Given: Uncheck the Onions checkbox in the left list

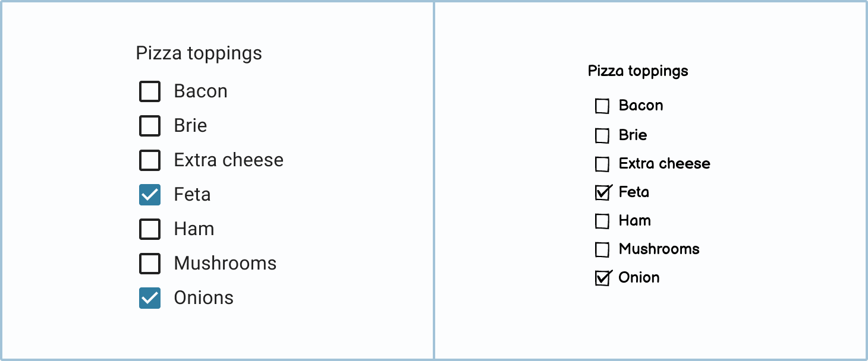Looking at the screenshot, I should (149, 297).
